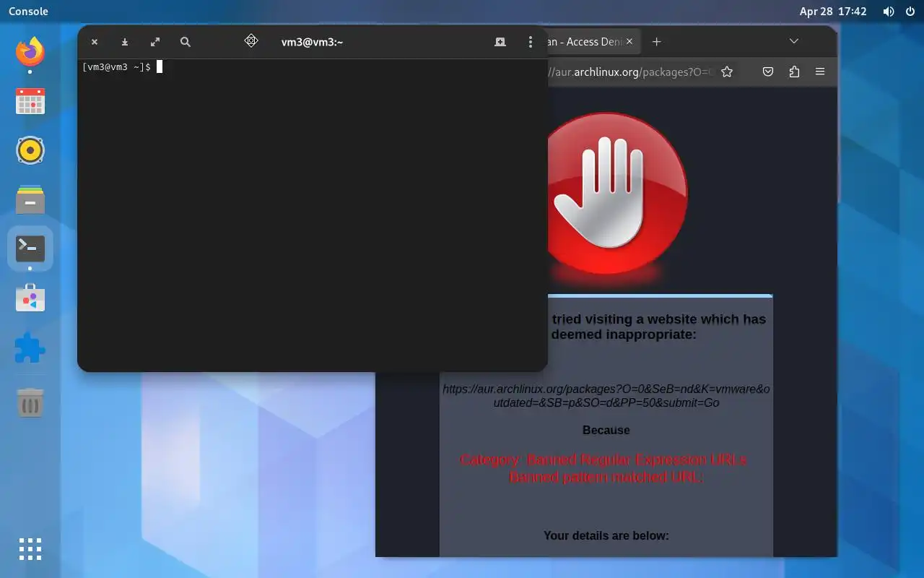Image resolution: width=924 pixels, height=578 pixels.
Task: Open the Calendar app in dock
Action: tap(30, 101)
